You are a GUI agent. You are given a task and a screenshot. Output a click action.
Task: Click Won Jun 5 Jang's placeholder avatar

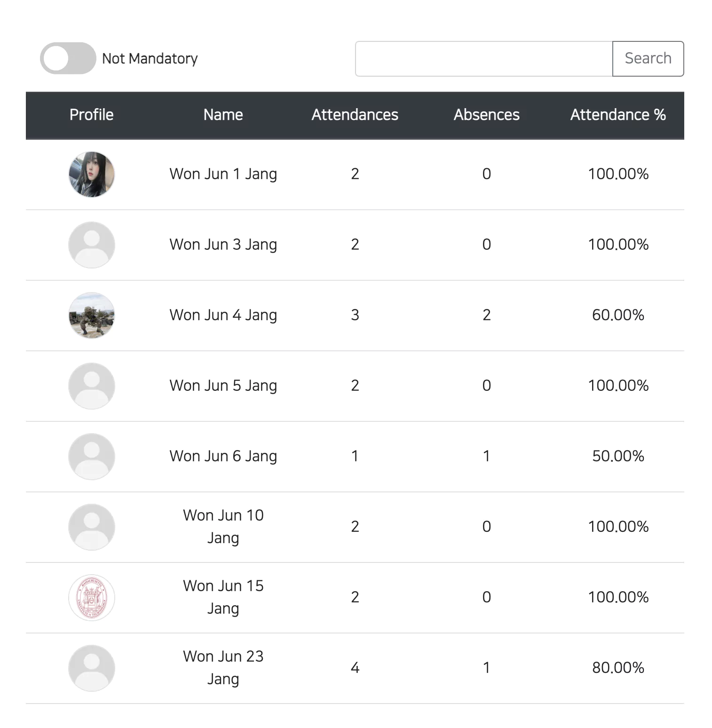pos(92,386)
